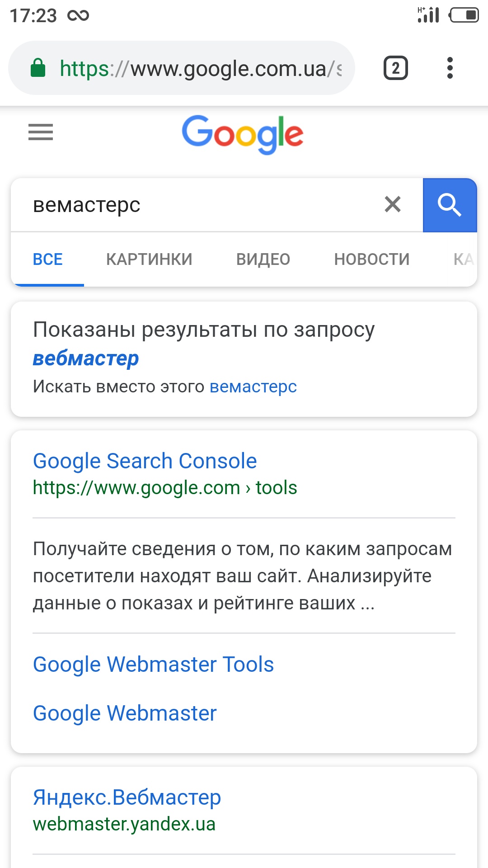The image size is (488, 868).
Task: Open the Google Webmaster Tools sitelink
Action: pyautogui.click(x=153, y=665)
